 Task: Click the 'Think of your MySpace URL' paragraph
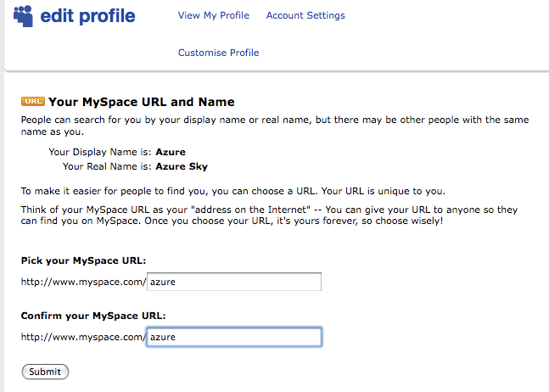pyautogui.click(x=269, y=216)
